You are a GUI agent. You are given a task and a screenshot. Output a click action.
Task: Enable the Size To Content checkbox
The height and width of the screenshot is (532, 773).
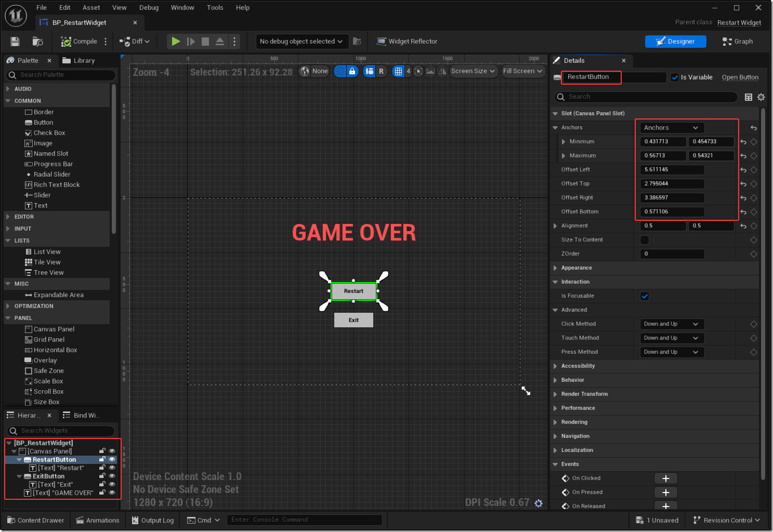pyautogui.click(x=645, y=240)
